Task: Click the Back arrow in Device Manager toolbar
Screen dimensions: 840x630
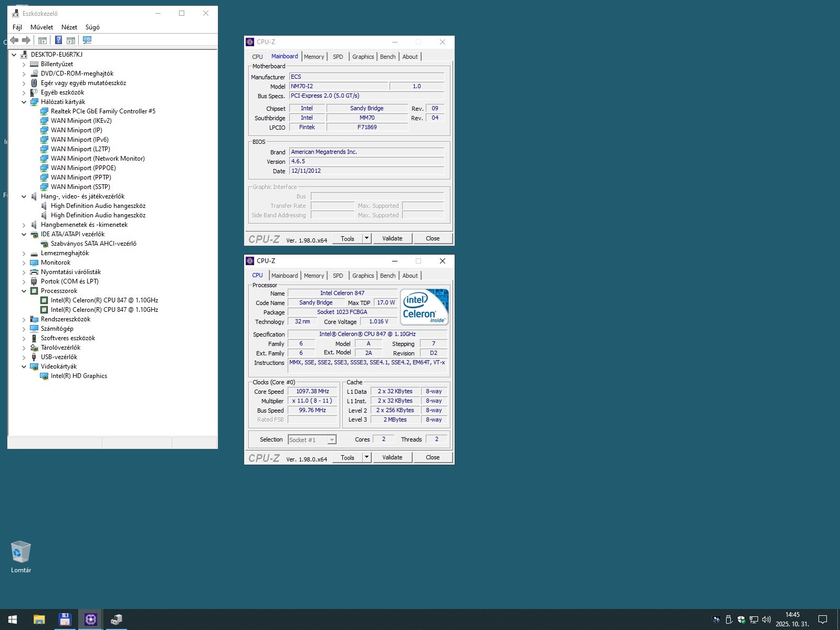Action: coord(14,40)
